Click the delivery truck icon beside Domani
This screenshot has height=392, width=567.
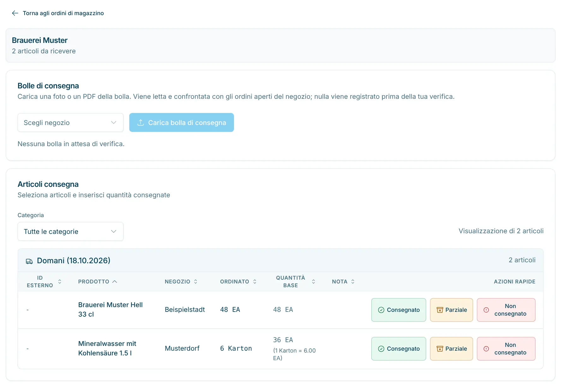(x=29, y=261)
